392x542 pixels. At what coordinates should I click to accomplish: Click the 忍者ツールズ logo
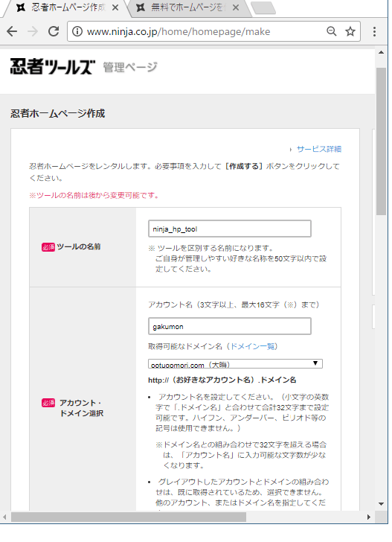pos(53,66)
